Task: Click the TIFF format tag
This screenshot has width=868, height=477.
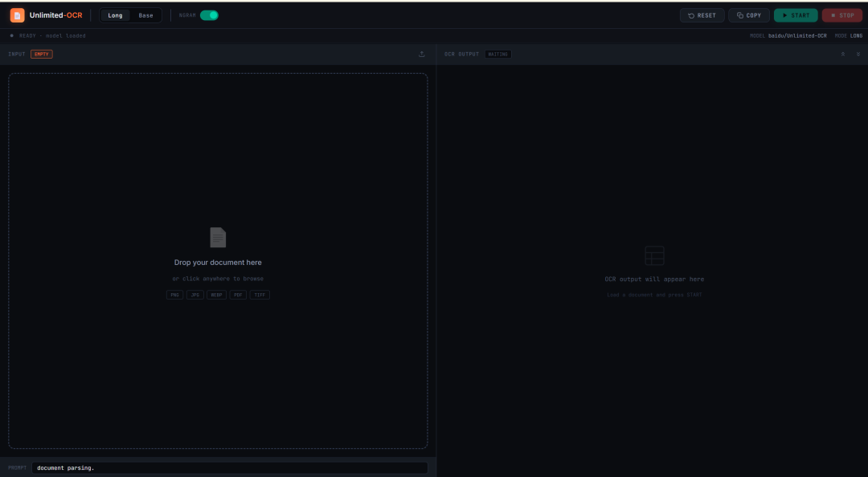Action: click(260, 295)
